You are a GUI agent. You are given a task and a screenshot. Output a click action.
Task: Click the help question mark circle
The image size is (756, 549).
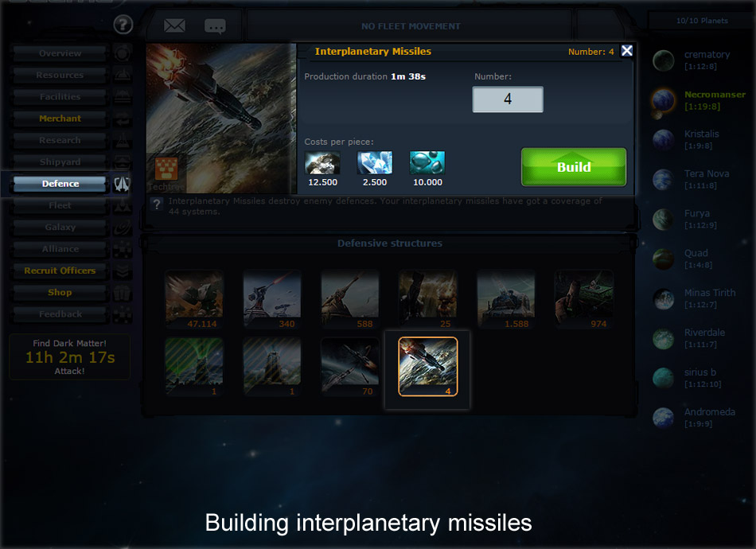(x=123, y=24)
